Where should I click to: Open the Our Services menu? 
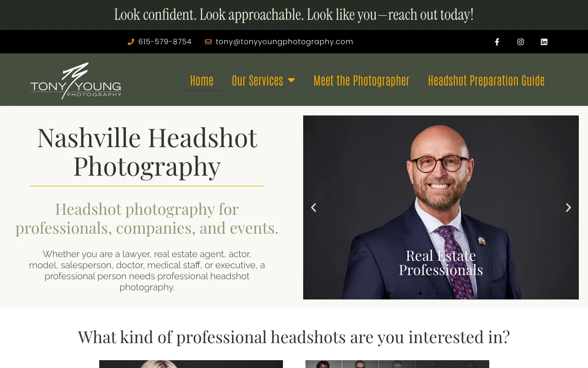[263, 80]
